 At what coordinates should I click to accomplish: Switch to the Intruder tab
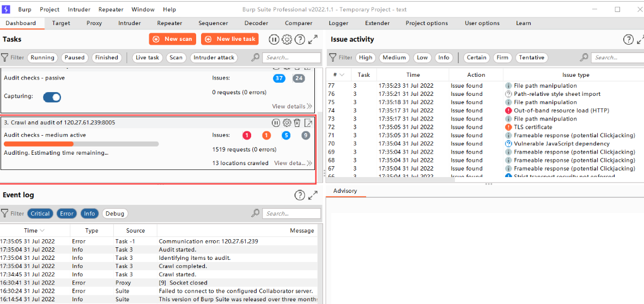tap(129, 23)
